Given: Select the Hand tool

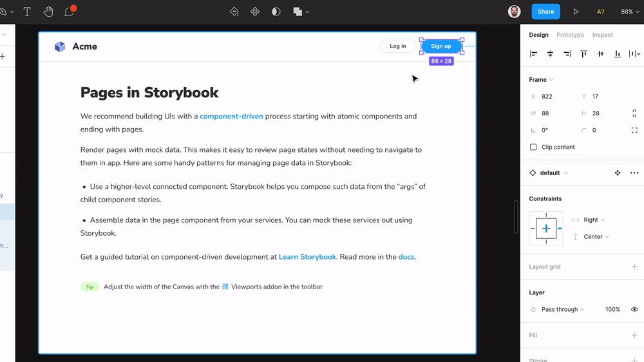Looking at the screenshot, I should click(48, 12).
